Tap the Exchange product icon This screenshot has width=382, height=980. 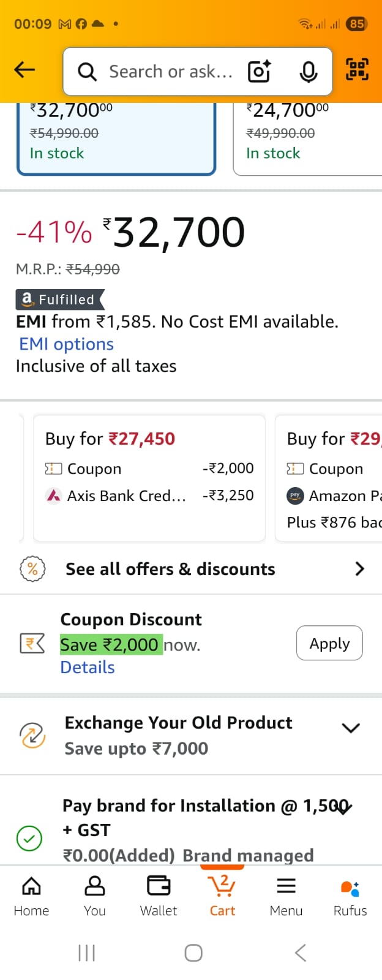tap(32, 735)
